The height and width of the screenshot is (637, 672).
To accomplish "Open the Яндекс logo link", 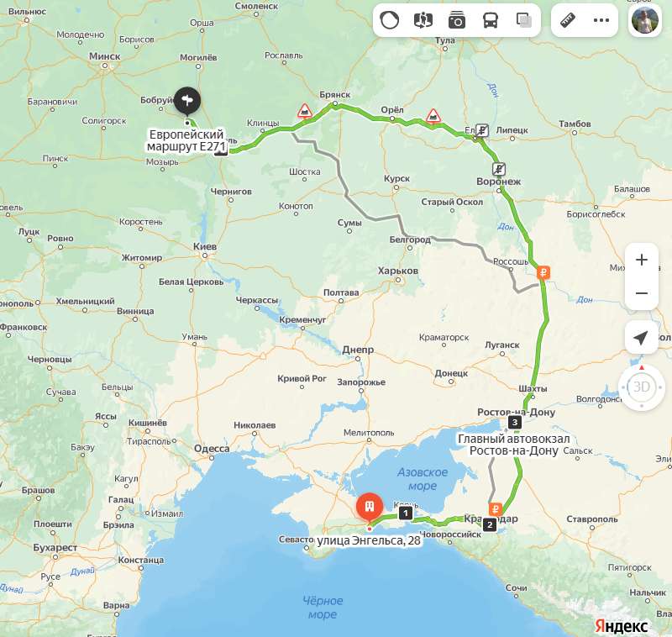I will point(622,626).
